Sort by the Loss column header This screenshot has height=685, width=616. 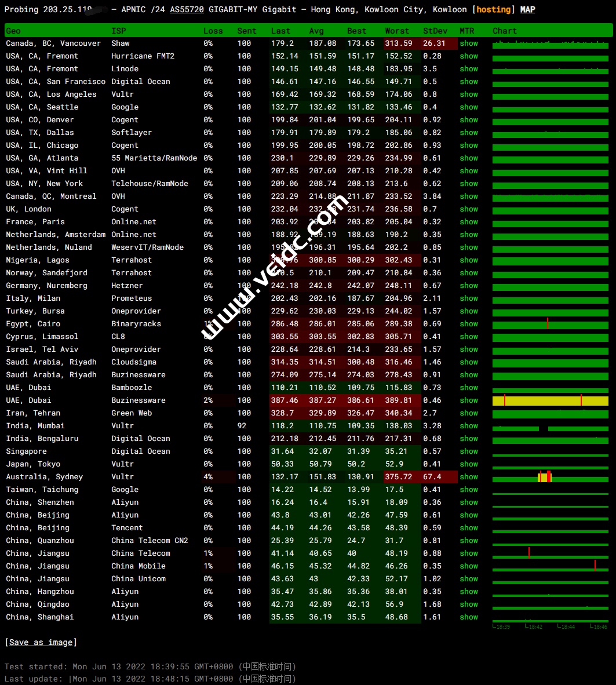pyautogui.click(x=213, y=31)
